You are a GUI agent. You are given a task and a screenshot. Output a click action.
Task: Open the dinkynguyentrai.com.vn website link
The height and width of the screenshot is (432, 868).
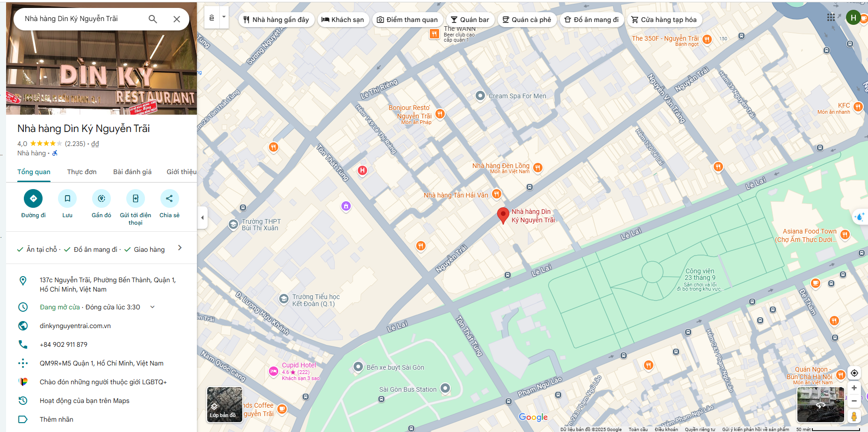tap(75, 326)
